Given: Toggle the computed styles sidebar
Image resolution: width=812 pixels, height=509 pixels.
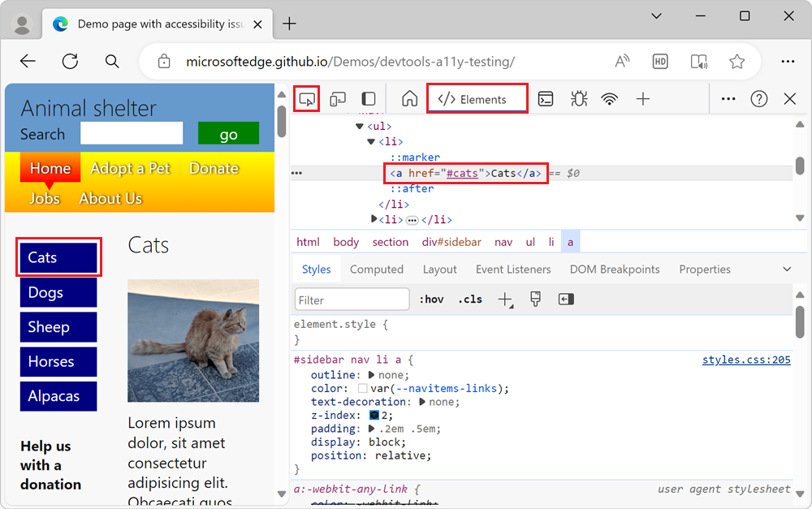Looking at the screenshot, I should coord(565,299).
